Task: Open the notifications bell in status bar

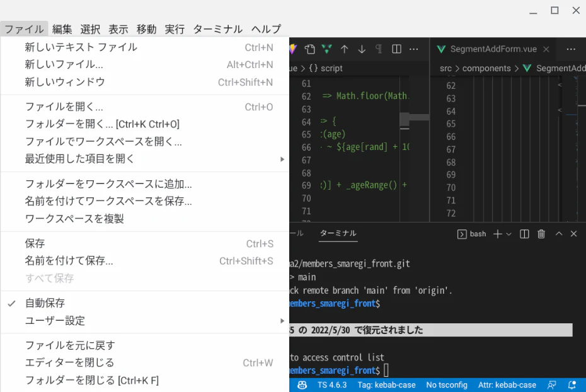Action: pyautogui.click(x=572, y=385)
